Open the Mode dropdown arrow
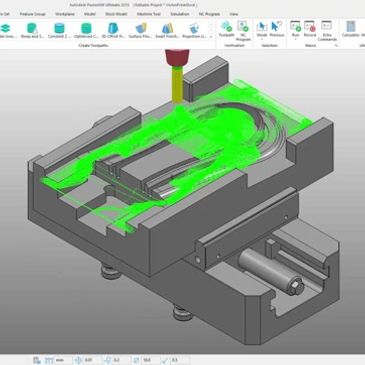365x365 pixels. coord(262,39)
